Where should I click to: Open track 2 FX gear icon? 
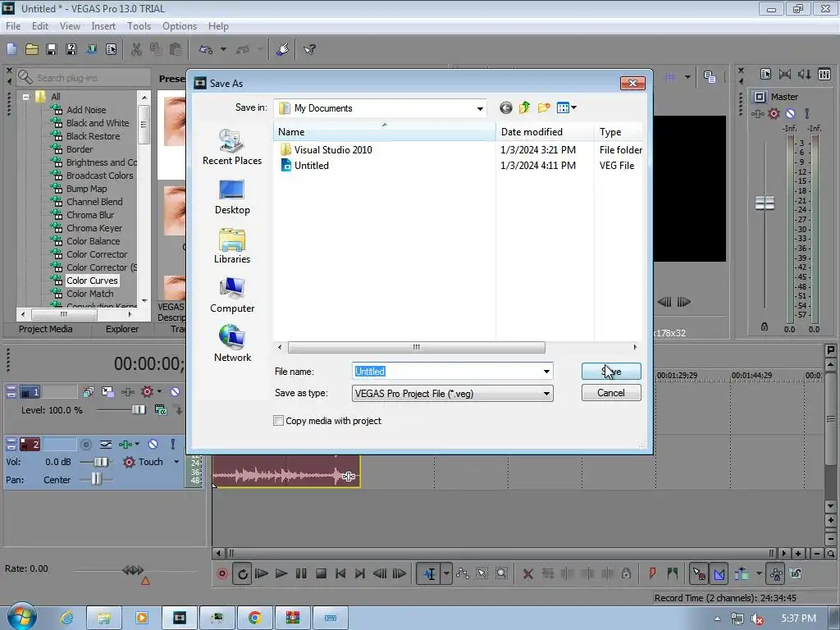[129, 462]
